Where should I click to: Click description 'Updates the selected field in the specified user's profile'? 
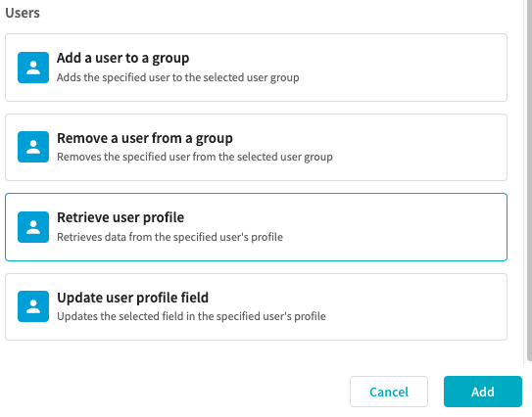click(x=191, y=316)
